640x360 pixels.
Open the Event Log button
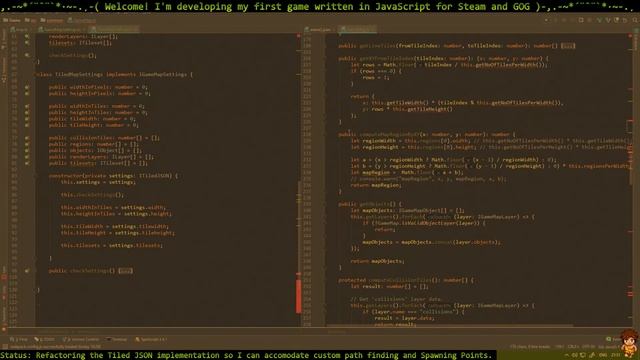coord(613,339)
